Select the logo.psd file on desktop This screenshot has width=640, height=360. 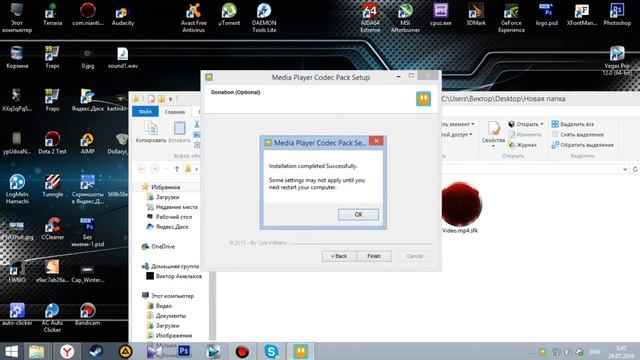pos(547,15)
